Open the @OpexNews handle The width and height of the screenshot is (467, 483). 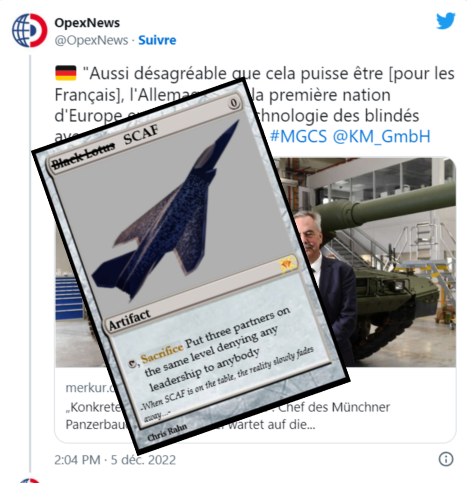[x=91, y=40]
